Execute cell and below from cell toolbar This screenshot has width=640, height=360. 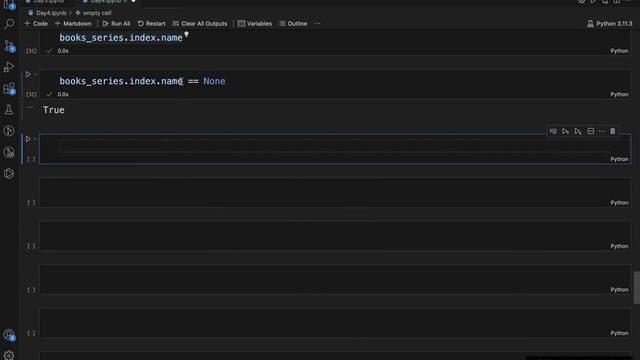pyautogui.click(x=578, y=131)
